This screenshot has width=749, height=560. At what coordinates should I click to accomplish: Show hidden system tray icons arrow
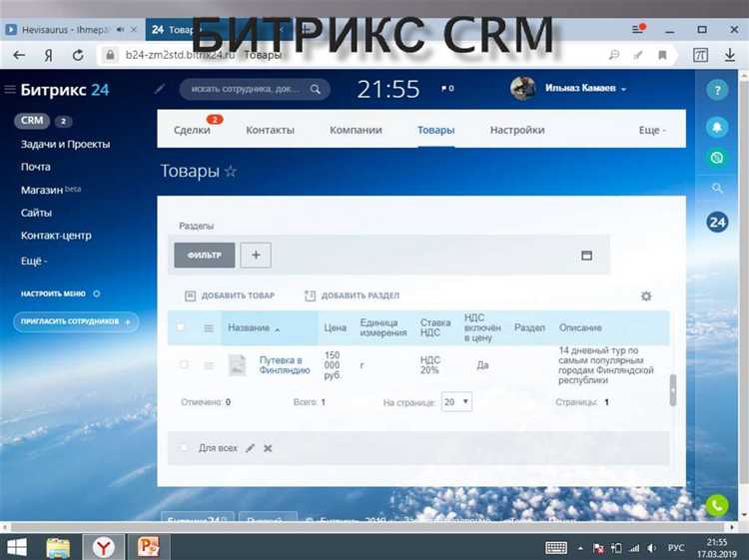click(580, 549)
